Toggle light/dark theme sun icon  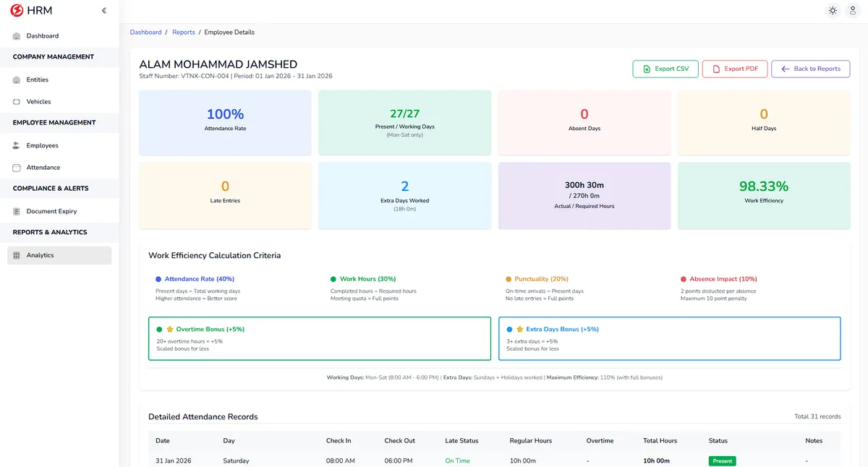click(x=833, y=11)
